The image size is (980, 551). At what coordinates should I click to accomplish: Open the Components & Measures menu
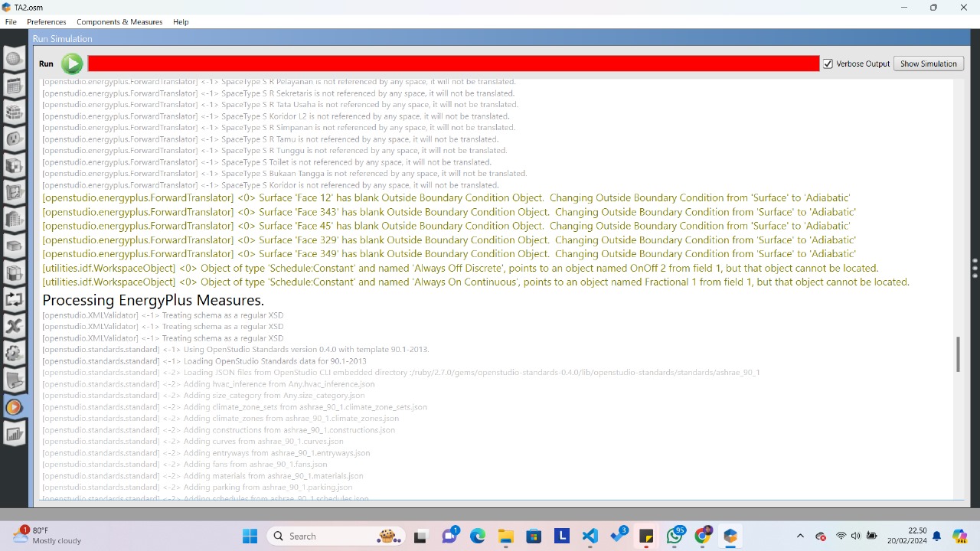[119, 21]
